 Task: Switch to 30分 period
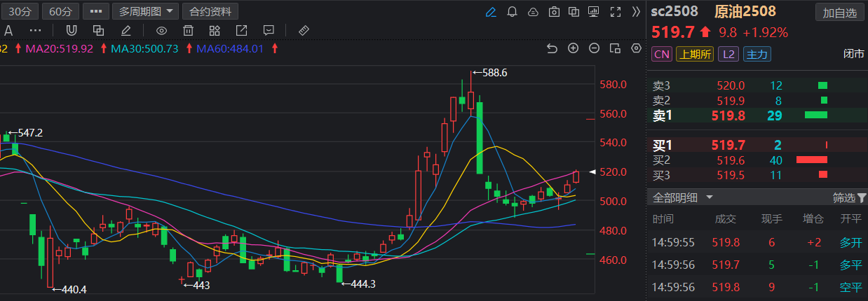20,11
